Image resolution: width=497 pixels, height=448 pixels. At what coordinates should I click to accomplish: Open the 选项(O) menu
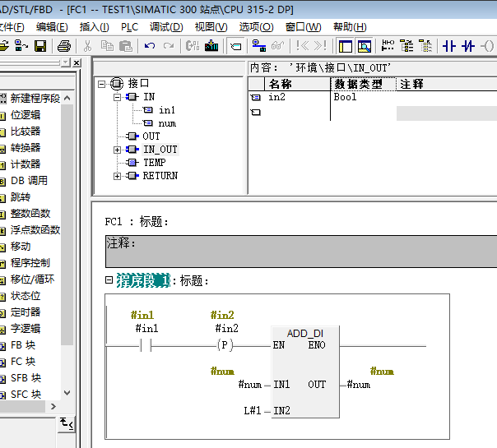click(257, 27)
